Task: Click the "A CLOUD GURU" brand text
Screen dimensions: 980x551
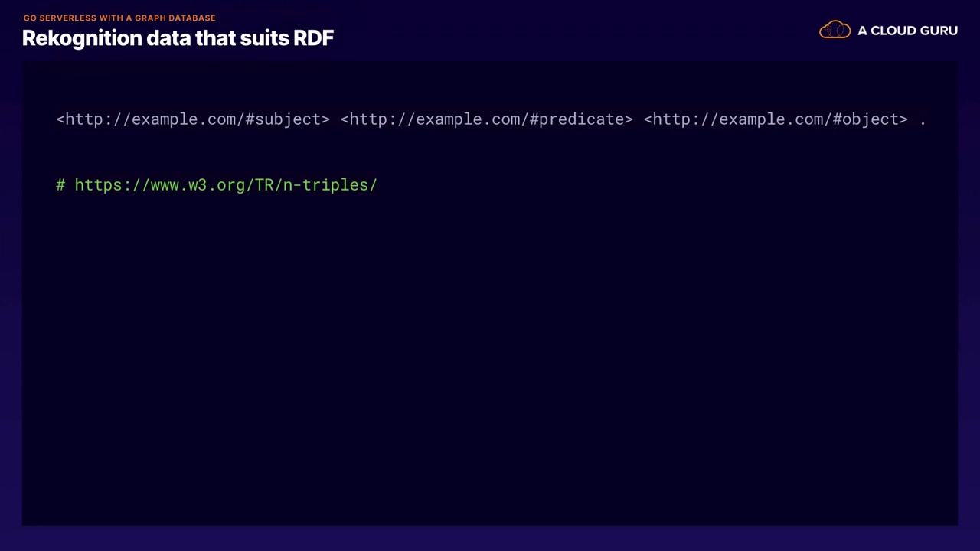Action: (907, 31)
